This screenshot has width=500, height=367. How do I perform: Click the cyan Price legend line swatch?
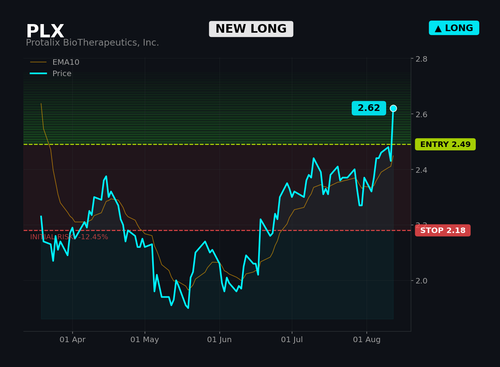coord(38,73)
